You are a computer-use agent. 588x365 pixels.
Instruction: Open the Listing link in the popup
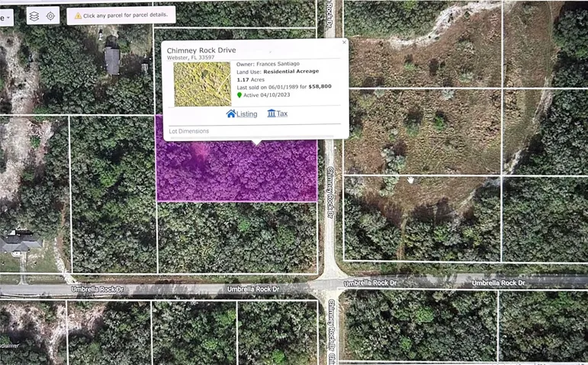click(x=246, y=114)
